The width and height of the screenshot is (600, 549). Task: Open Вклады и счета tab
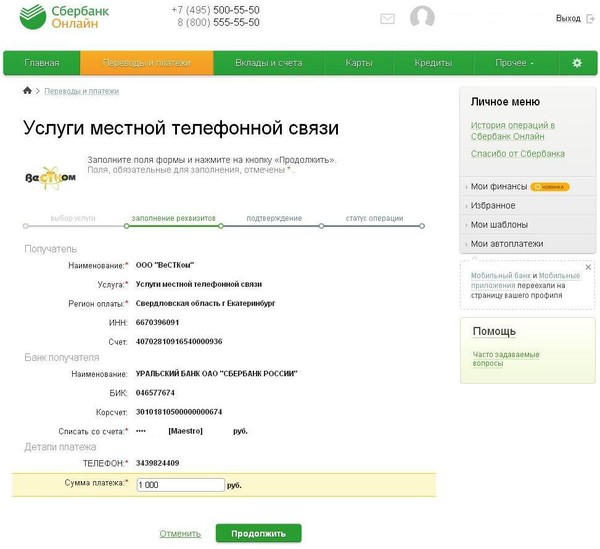(269, 63)
